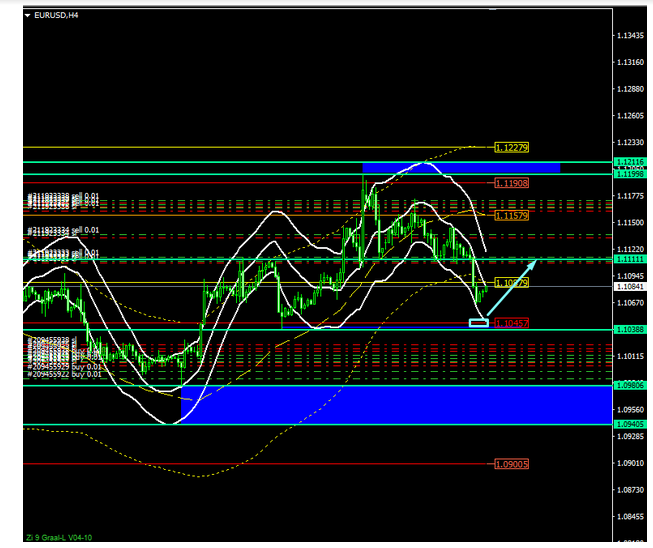Click the triangle beside EURUSD,H4 title

pyautogui.click(x=28, y=14)
